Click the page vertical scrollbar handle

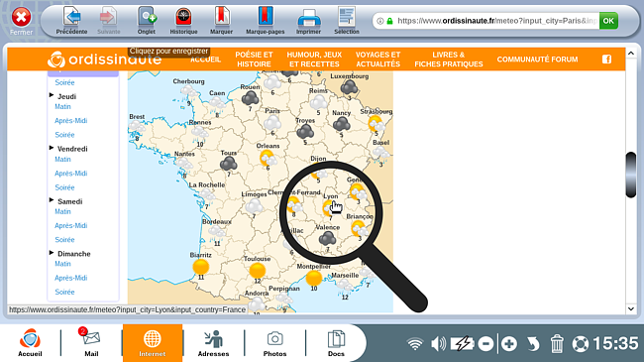point(631,175)
